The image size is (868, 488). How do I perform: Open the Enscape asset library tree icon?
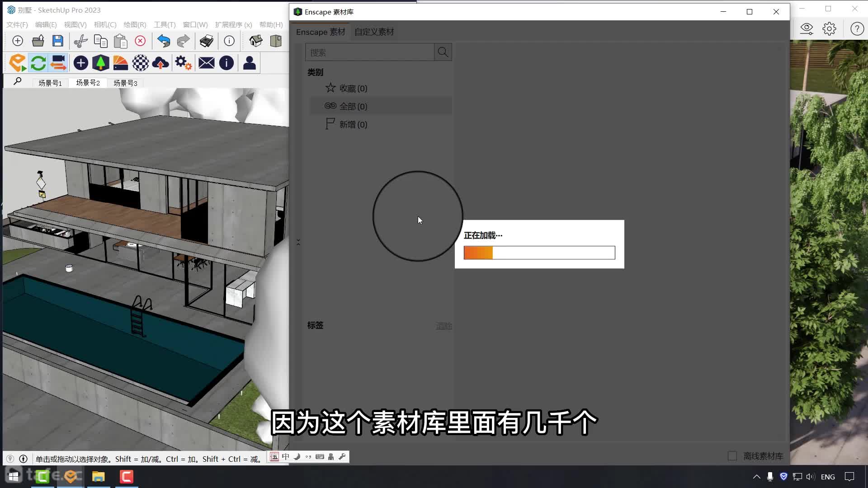101,63
